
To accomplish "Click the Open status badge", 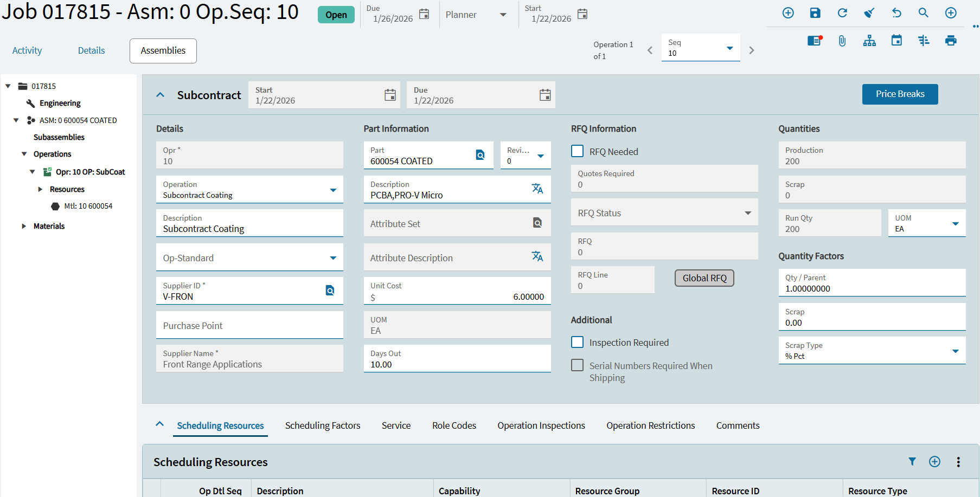I will click(x=336, y=15).
